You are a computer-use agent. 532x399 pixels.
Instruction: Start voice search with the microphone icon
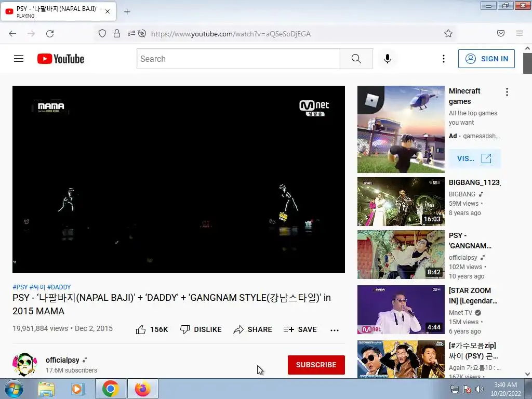(388, 59)
